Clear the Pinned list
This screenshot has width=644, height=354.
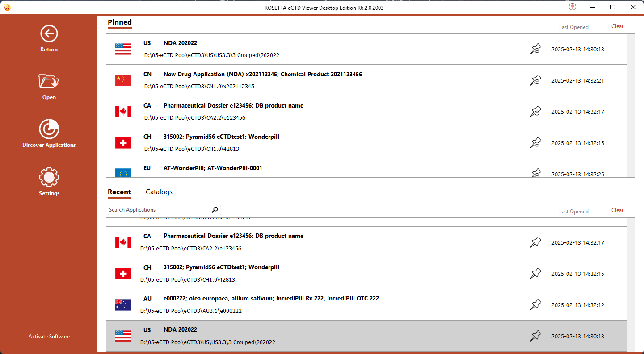pos(617,26)
